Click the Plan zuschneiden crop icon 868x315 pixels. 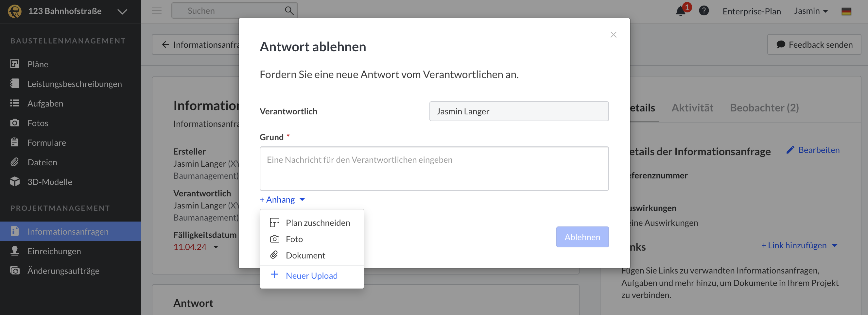click(274, 223)
